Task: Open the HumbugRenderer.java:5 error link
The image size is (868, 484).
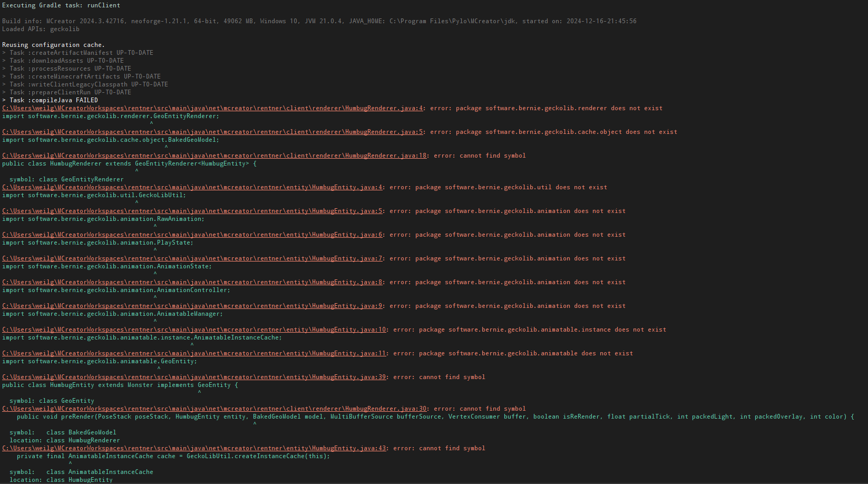Action: click(x=212, y=132)
